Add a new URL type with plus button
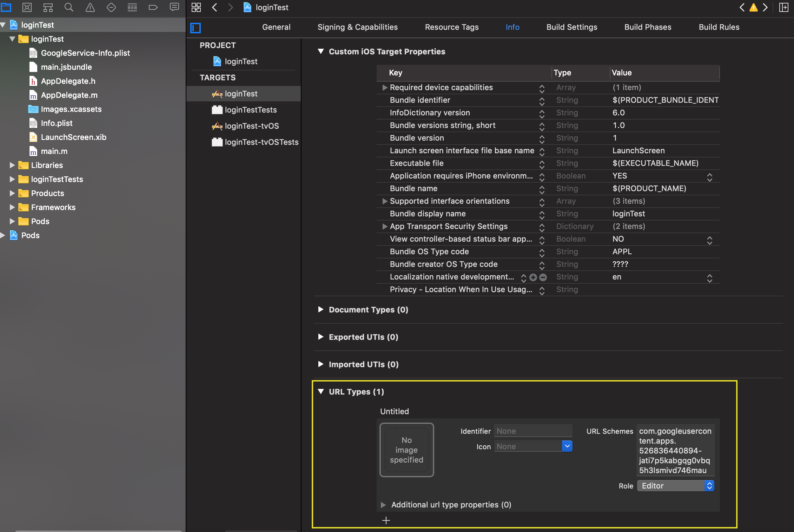794x532 pixels. pos(386,520)
